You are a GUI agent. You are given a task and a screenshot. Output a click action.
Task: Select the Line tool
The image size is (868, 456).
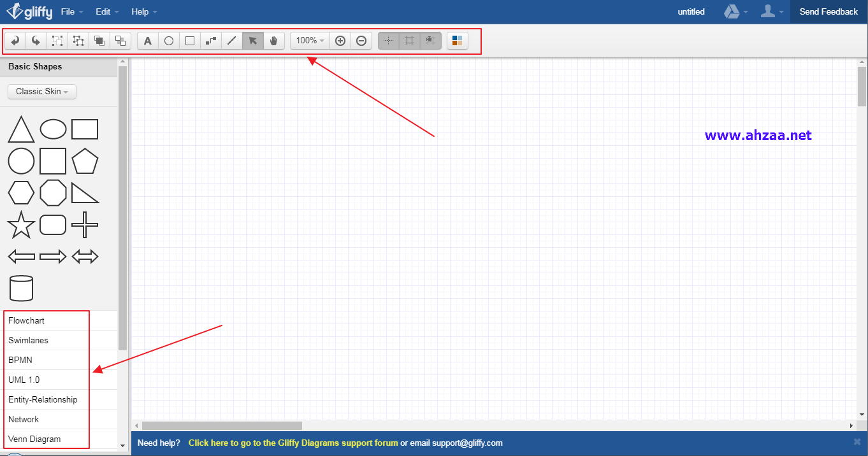point(231,40)
